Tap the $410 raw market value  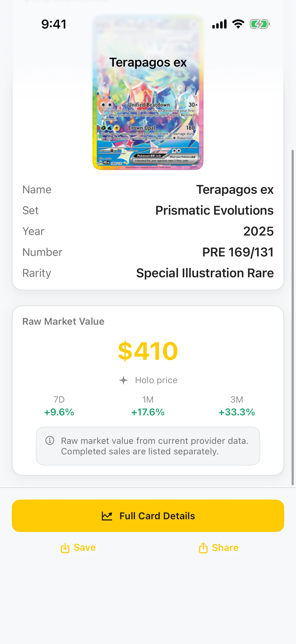(x=148, y=351)
